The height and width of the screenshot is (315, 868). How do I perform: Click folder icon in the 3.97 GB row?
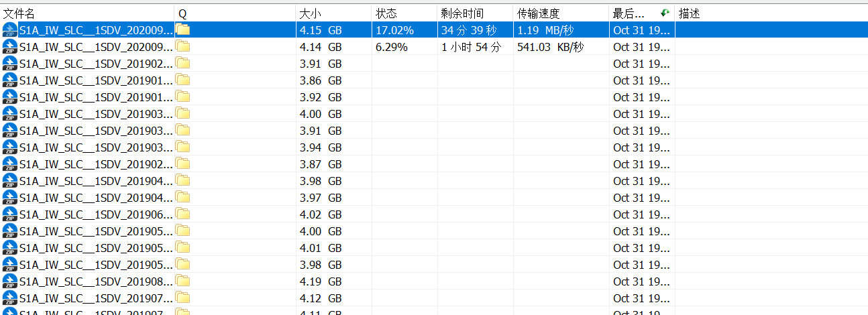[x=183, y=197]
